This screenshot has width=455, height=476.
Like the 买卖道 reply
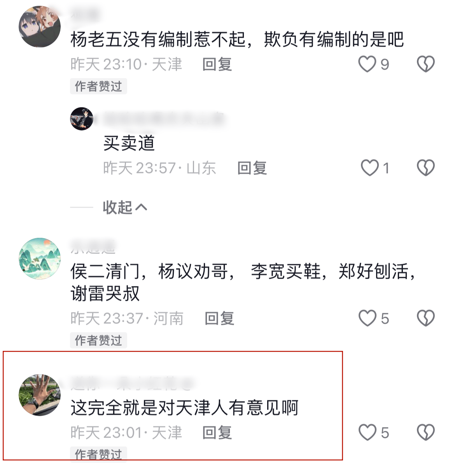pos(370,168)
